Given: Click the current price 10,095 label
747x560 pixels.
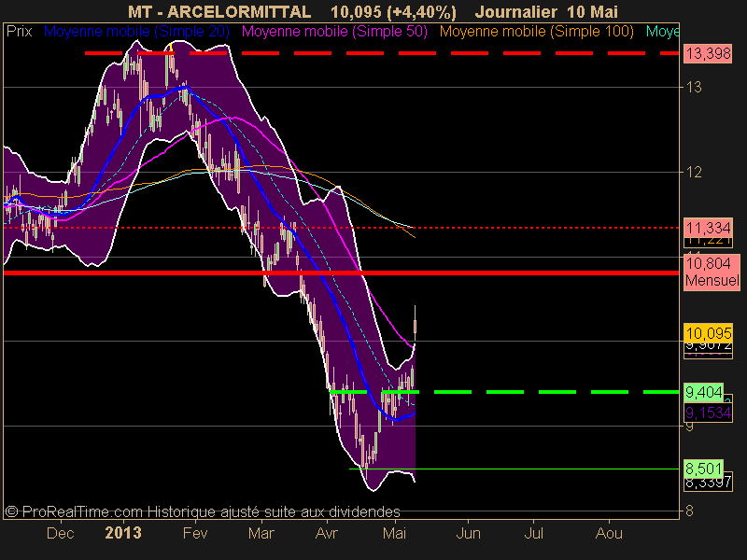Looking at the screenshot, I should [708, 333].
